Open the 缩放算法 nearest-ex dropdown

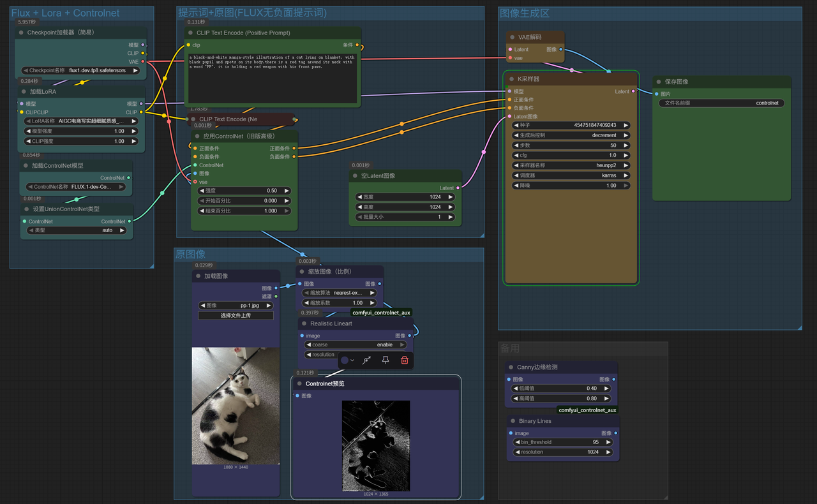click(x=339, y=292)
